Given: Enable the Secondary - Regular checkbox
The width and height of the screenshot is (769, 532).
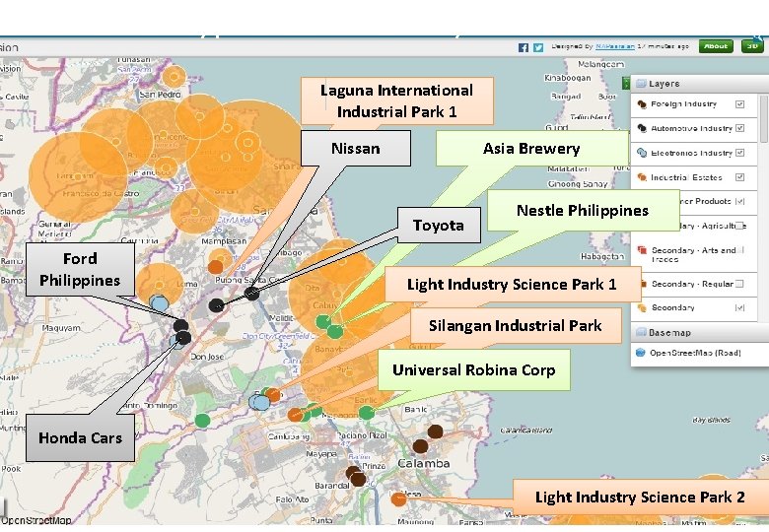Looking at the screenshot, I should pyautogui.click(x=739, y=284).
